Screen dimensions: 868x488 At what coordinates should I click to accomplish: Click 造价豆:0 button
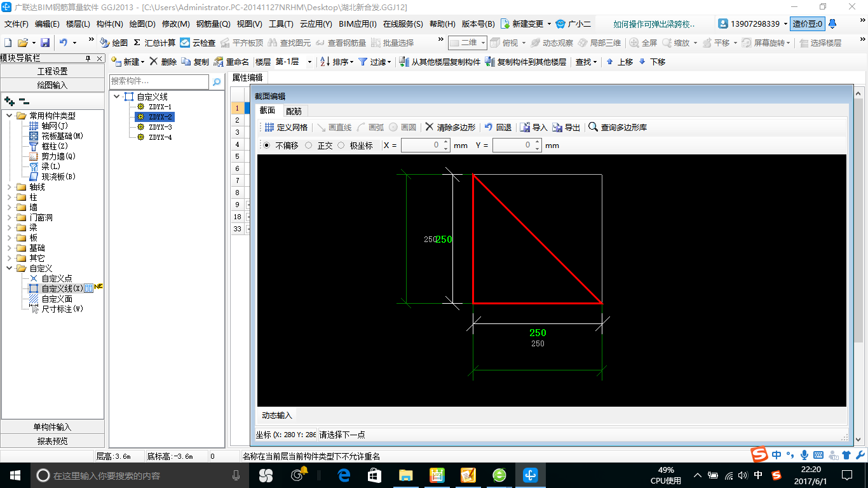click(807, 24)
